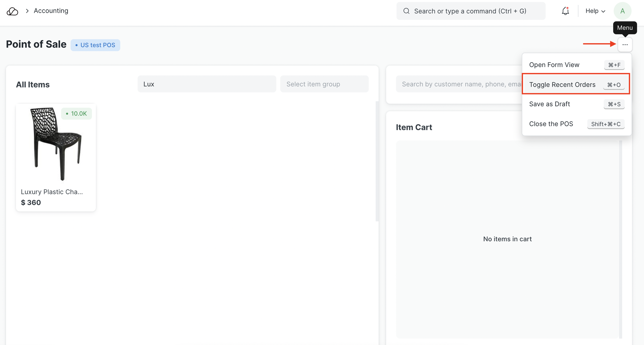Click the search magnifier icon
The image size is (644, 345).
click(x=406, y=11)
